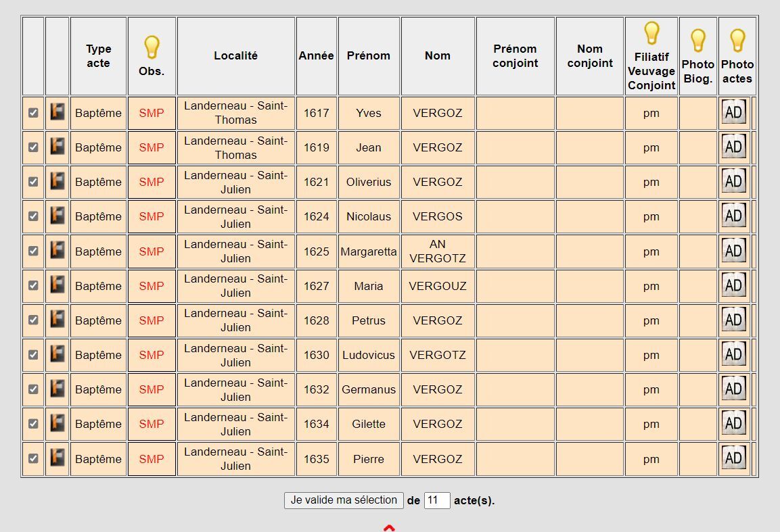This screenshot has width=780, height=532.
Task: Uncheck the Ludovicus 1630 row checkbox
Action: point(33,354)
